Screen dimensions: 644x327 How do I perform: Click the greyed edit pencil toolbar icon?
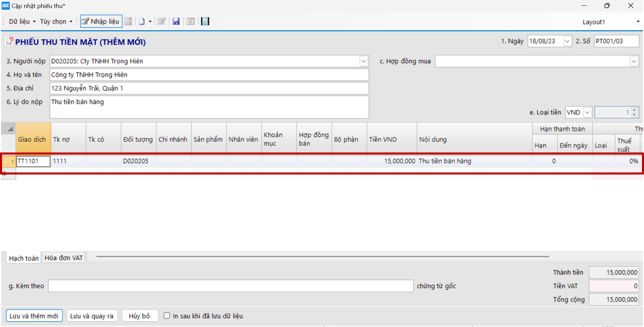click(161, 21)
